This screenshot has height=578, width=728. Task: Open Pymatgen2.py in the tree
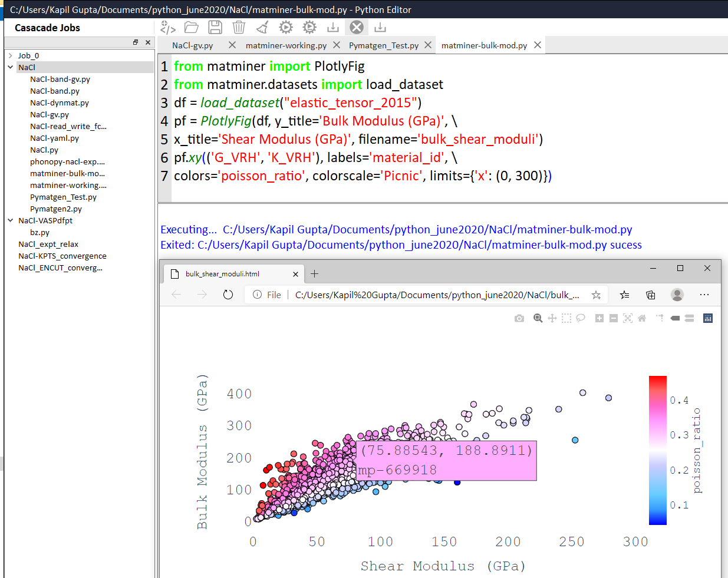pyautogui.click(x=56, y=209)
